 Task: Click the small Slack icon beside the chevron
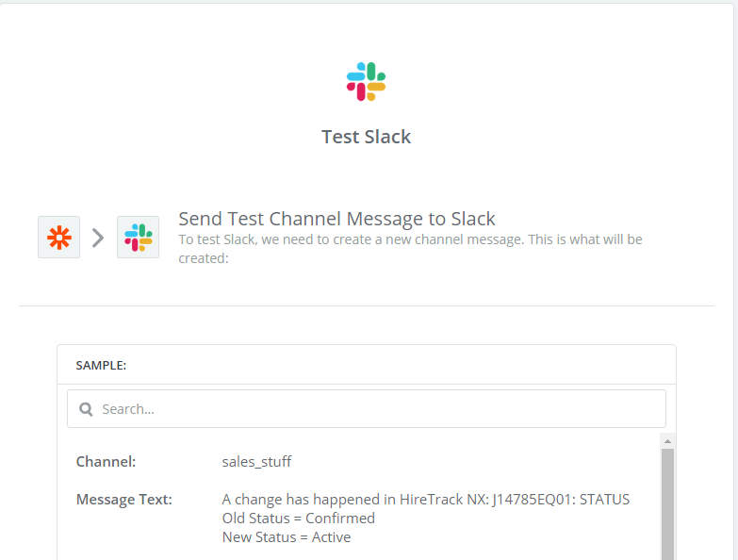[138, 238]
